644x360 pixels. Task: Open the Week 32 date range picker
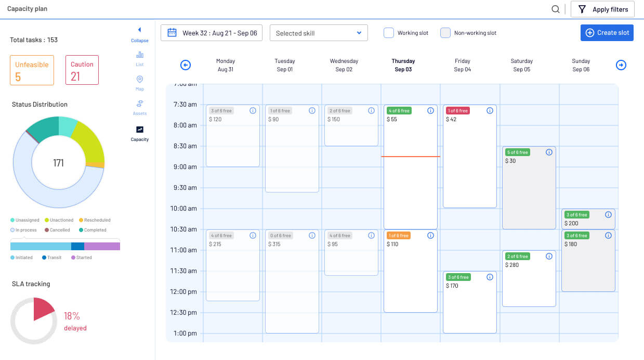click(x=212, y=33)
